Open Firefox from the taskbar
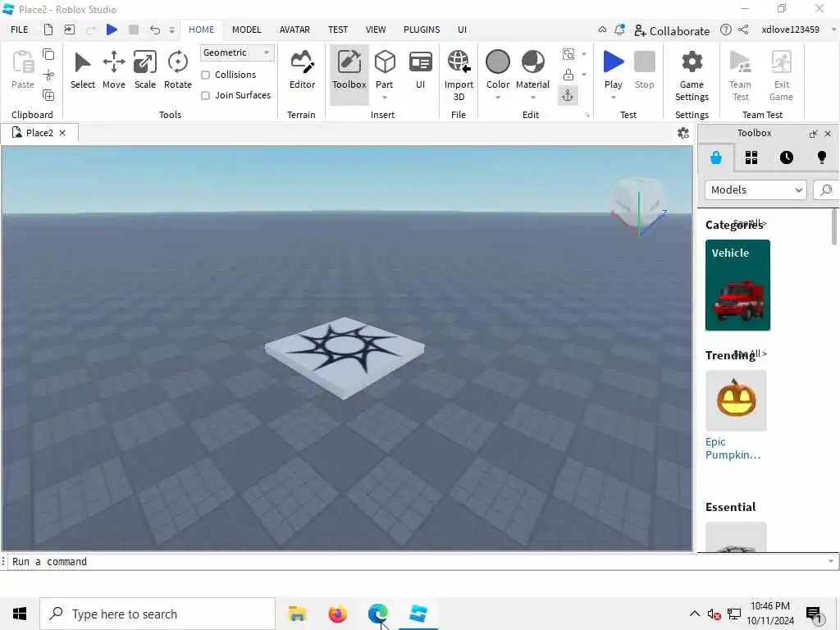 tap(337, 614)
